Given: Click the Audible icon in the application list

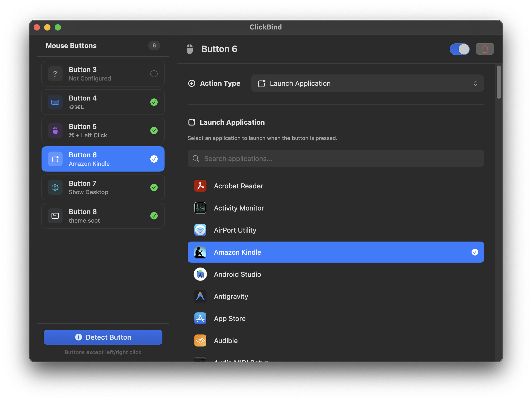Looking at the screenshot, I should pos(200,340).
